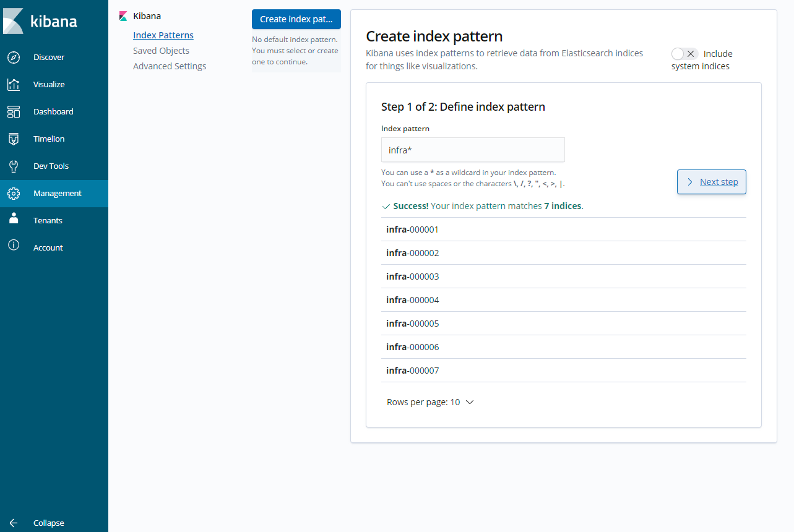Click the Visualize bar chart icon
Image resolution: width=794 pixels, height=532 pixels.
(x=14, y=85)
